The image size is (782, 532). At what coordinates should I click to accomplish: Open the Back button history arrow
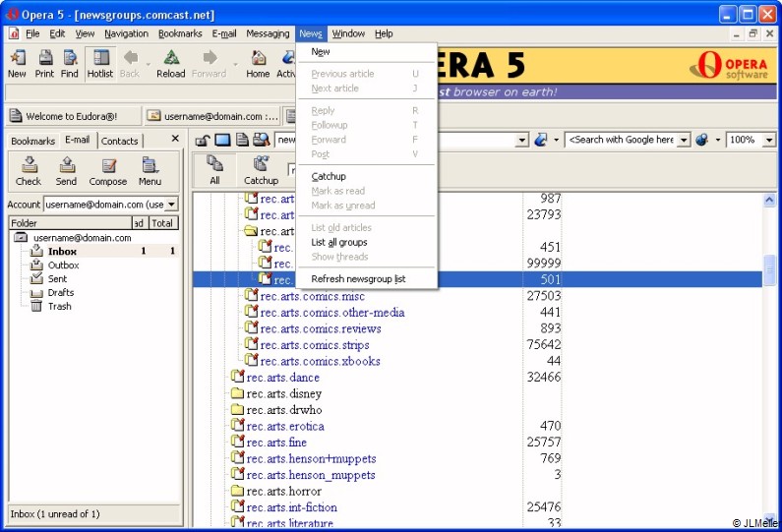click(149, 64)
